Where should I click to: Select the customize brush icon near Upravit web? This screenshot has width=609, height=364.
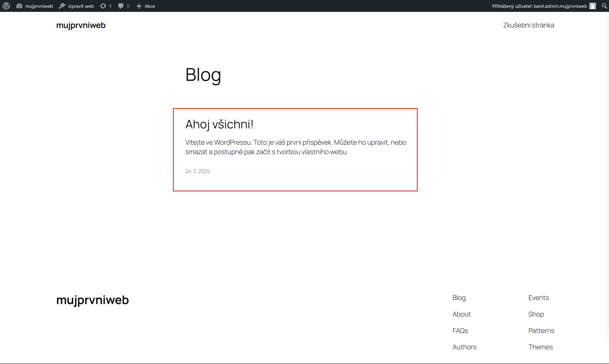(x=62, y=6)
